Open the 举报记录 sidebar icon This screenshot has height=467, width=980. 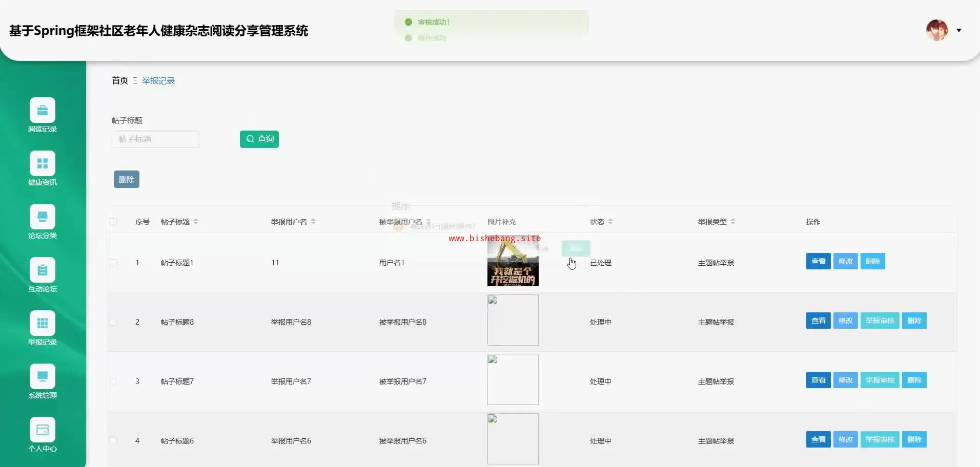click(43, 323)
